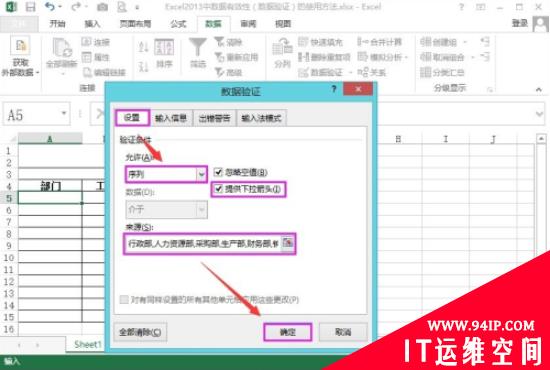The image size is (550, 370).
Task: Open the Name Box dropdown arrow beside A5
Action: click(63, 113)
